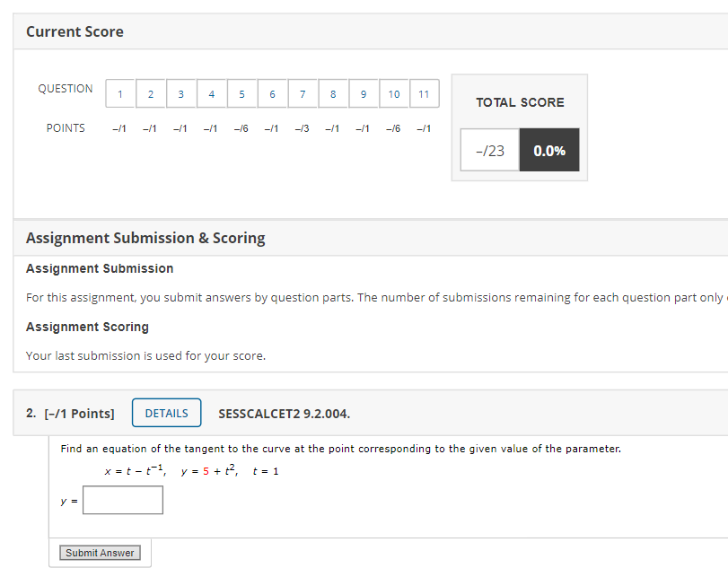Open DETAILS for question 2
This screenshot has height=577, width=728.
click(166, 413)
